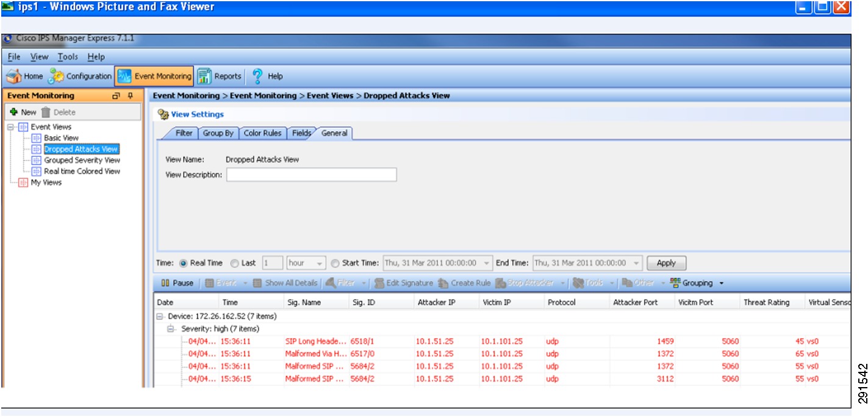868x417 pixels.
Task: Click Create Rule in the events toolbar
Action: pyautogui.click(x=465, y=283)
